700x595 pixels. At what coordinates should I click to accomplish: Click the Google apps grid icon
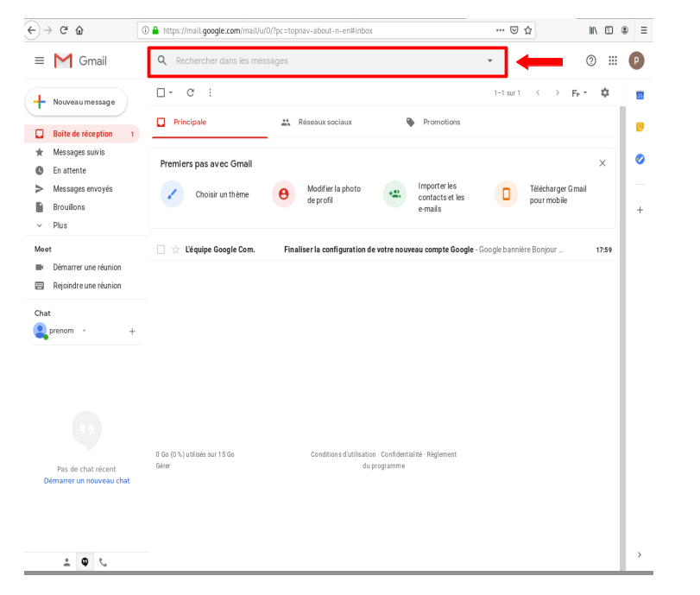[x=613, y=60]
